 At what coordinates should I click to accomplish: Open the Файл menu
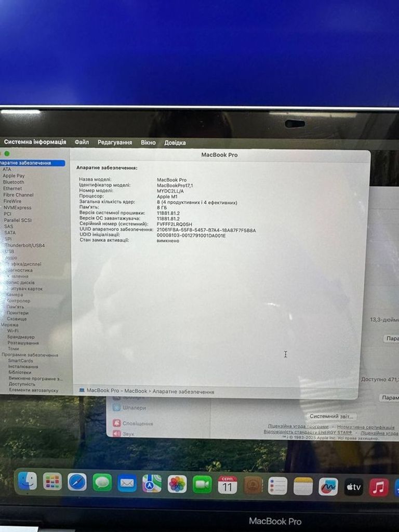click(82, 142)
